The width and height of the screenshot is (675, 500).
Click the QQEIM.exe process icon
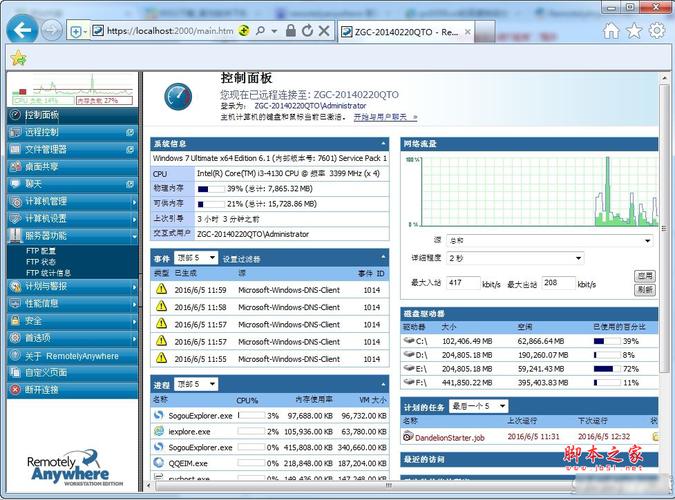[x=158, y=463]
